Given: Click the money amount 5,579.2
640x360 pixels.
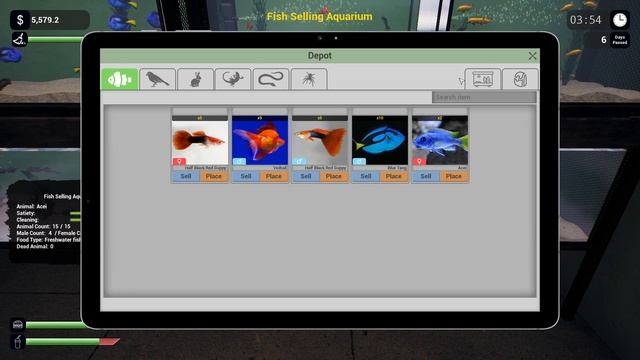Looking at the screenshot, I should pos(45,20).
